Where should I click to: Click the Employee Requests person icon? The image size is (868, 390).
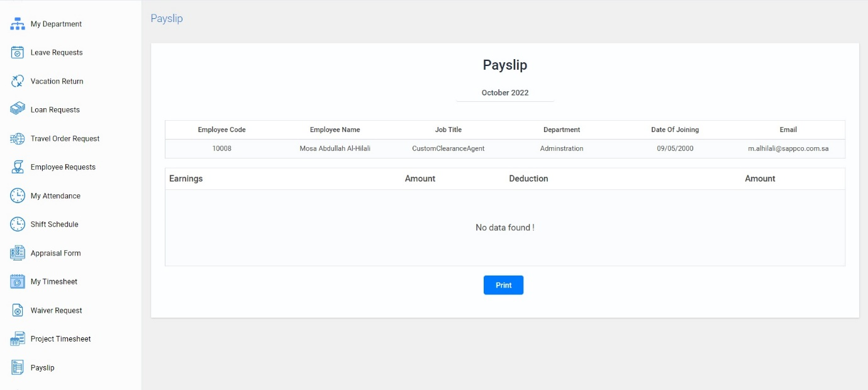[x=17, y=167]
